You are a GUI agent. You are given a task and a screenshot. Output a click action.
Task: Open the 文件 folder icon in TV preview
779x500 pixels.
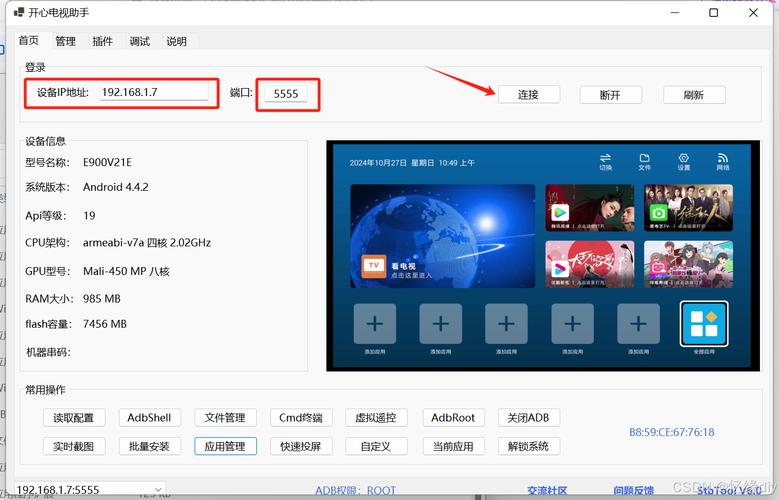click(644, 158)
